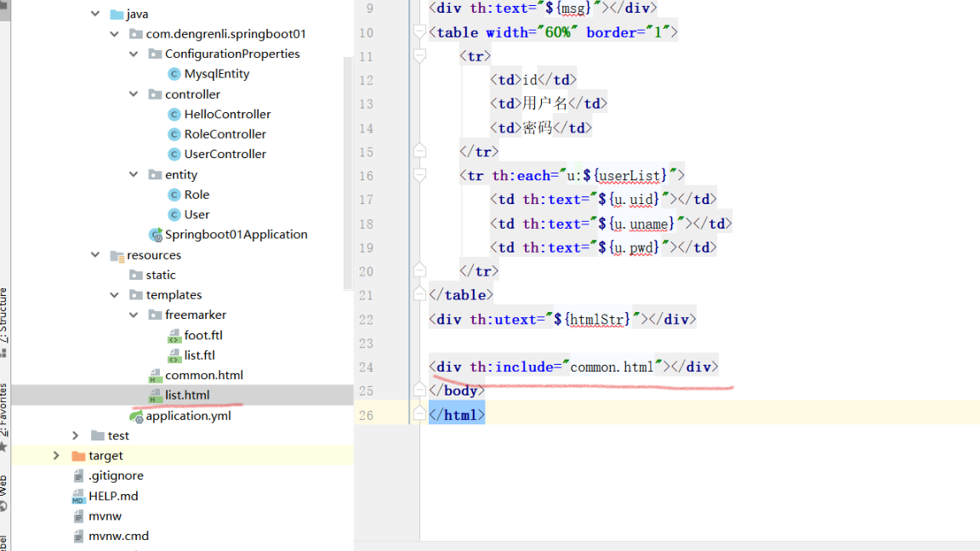Collapse ConfigurationProperties package chevron
The height and width of the screenshot is (551, 980).
click(134, 54)
